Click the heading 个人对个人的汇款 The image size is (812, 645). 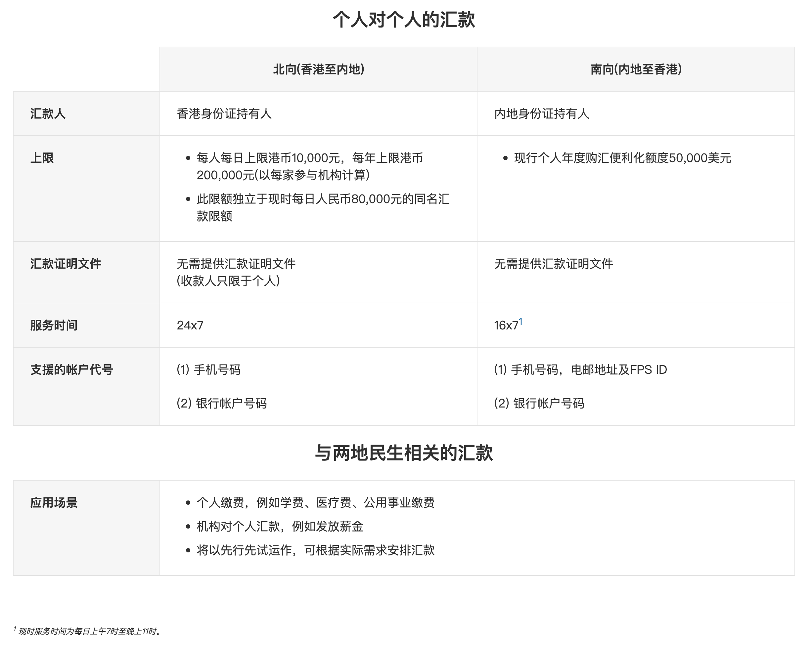coord(404,20)
